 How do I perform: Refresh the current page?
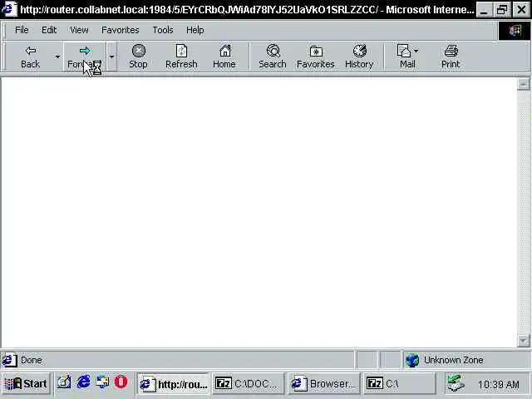pos(181,57)
